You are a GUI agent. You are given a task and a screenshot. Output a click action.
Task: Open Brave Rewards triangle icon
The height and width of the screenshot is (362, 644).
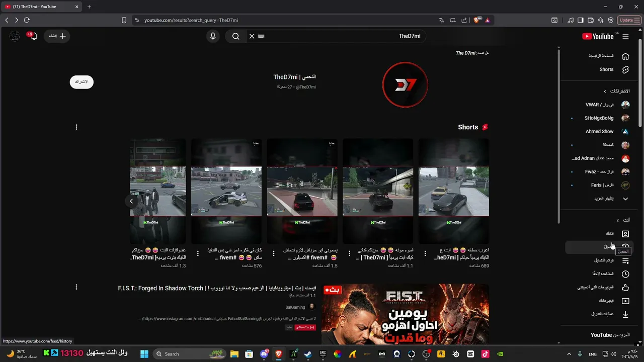[x=488, y=20]
